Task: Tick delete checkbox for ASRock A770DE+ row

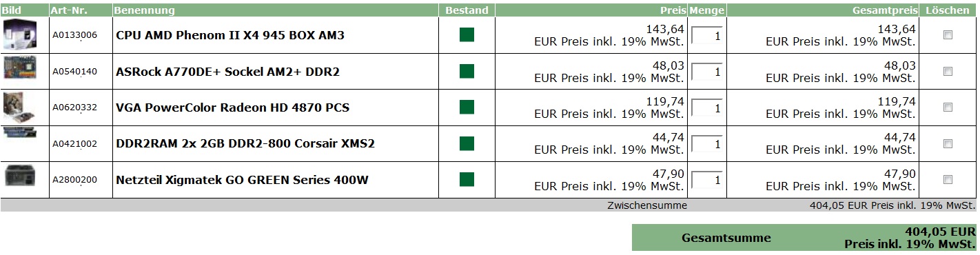Action: [x=948, y=71]
